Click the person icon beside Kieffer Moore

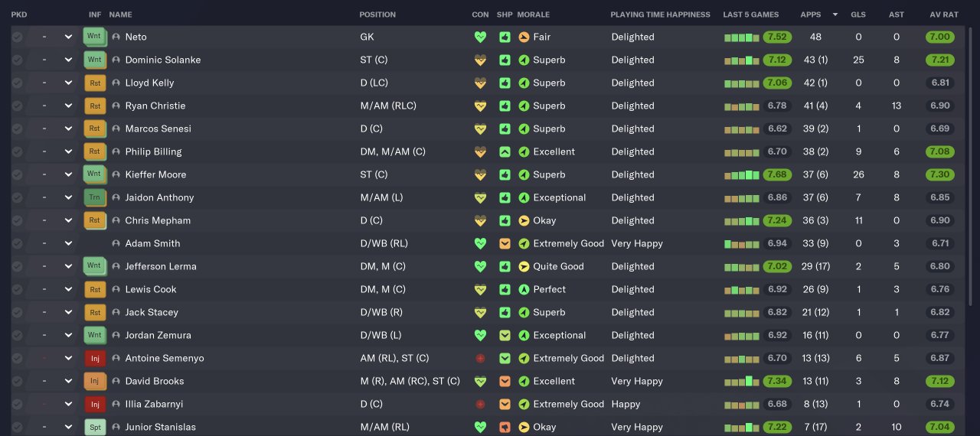[x=116, y=174]
